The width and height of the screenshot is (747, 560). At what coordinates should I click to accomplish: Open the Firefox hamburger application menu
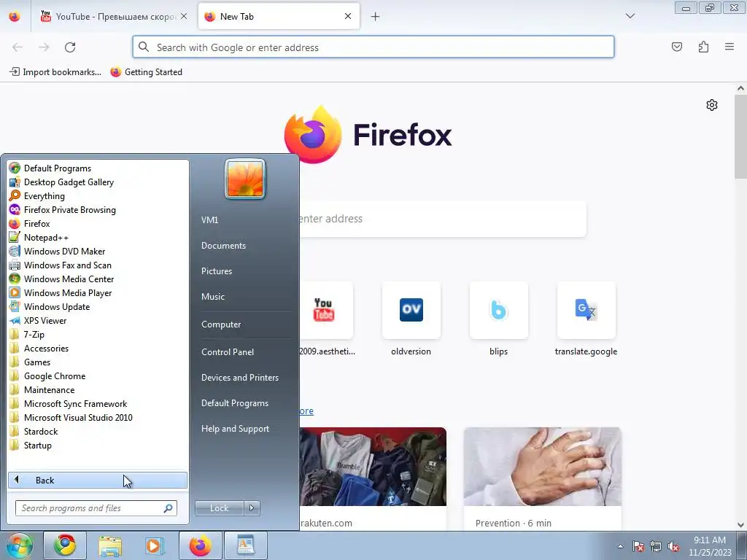[x=729, y=47]
